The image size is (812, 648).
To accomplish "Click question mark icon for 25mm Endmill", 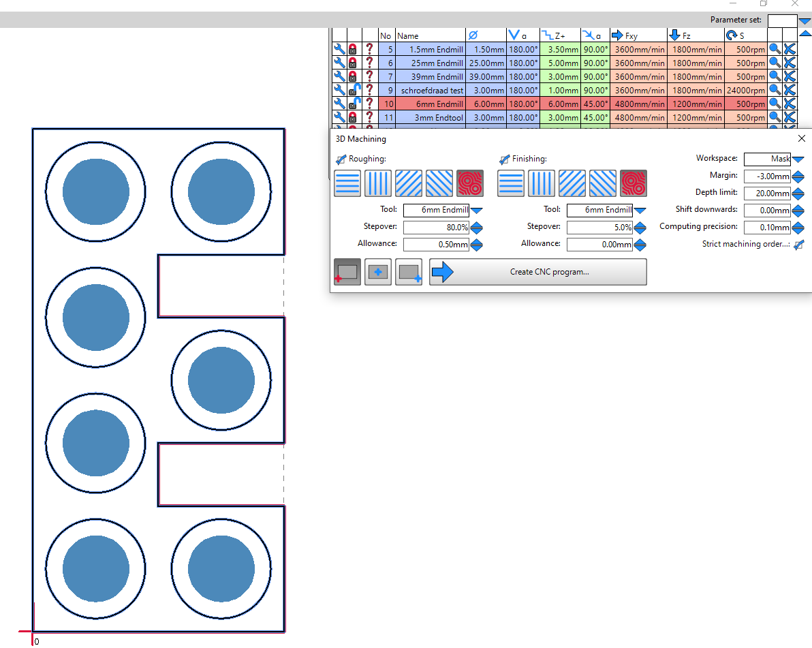I will [x=369, y=63].
